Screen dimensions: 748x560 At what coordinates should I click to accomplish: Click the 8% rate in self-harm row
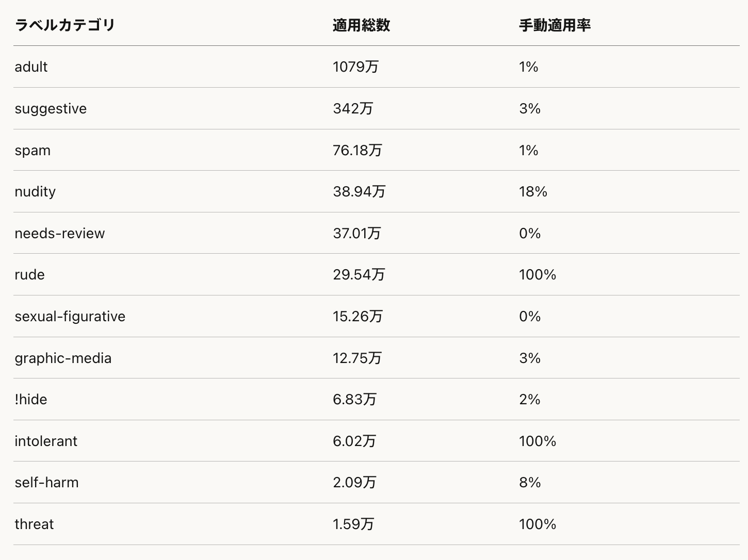(x=530, y=482)
